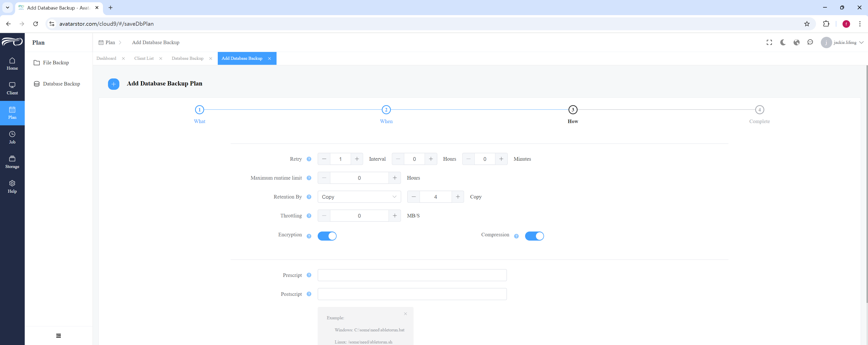Click into the Prescript input field
868x345 pixels.
(x=412, y=275)
